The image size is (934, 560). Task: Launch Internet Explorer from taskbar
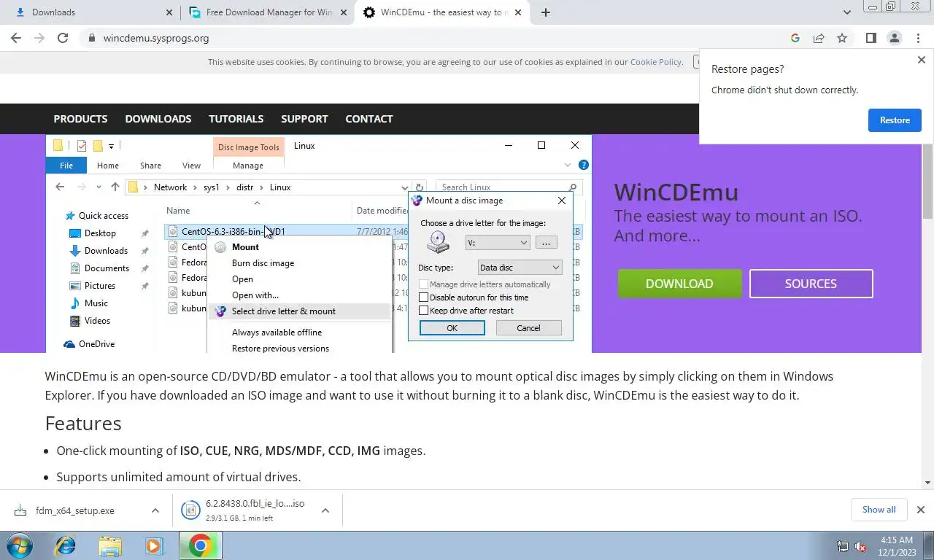point(65,546)
